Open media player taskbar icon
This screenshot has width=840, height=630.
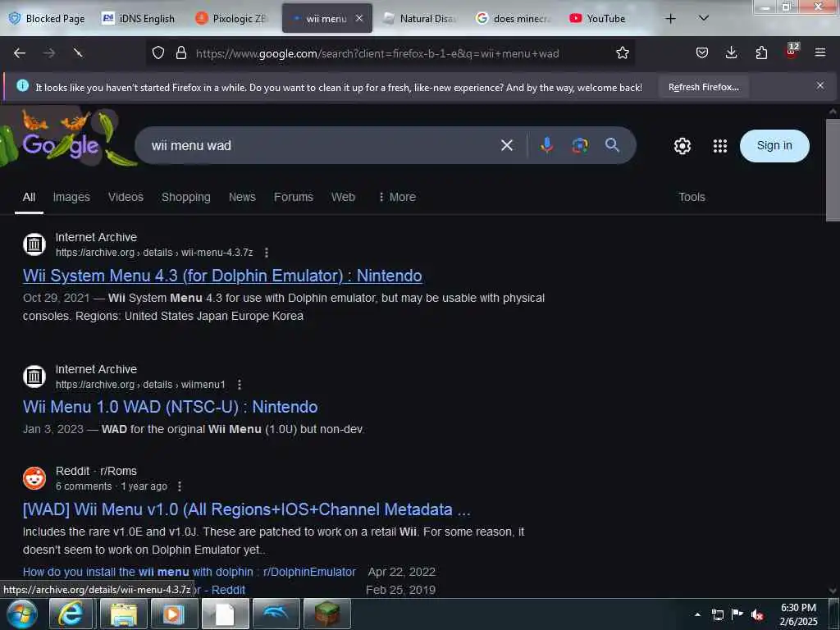point(175,614)
